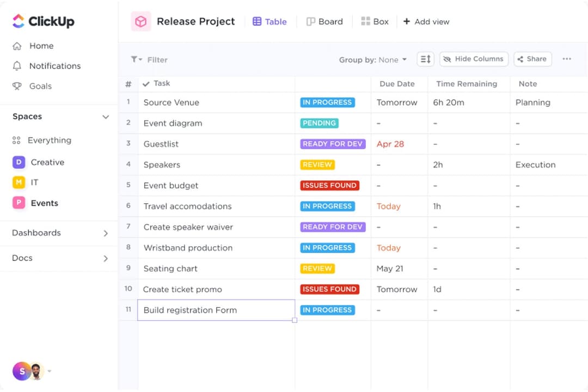Click READY FOR DEV status of Create speaker waiver
This screenshot has width=588, height=392.
[333, 227]
